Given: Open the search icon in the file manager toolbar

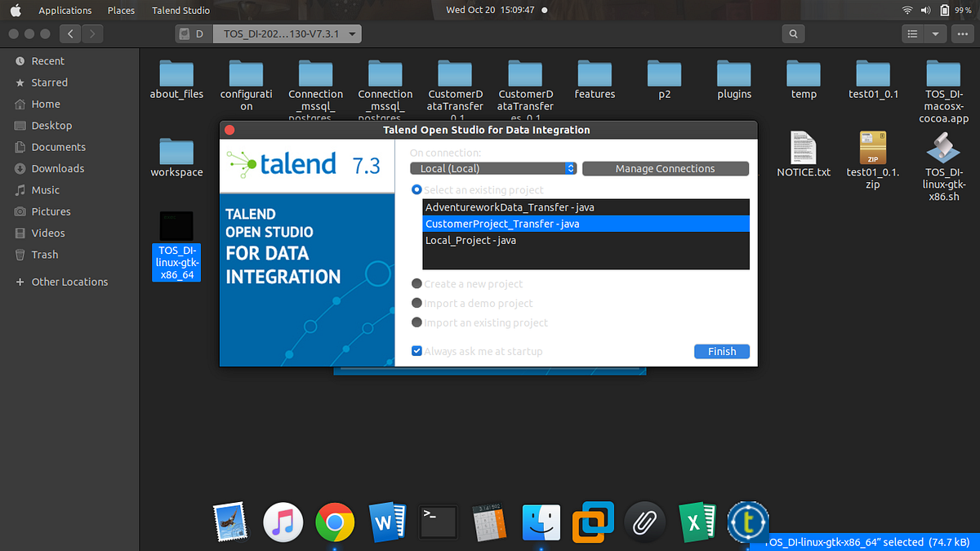Looking at the screenshot, I should (793, 33).
